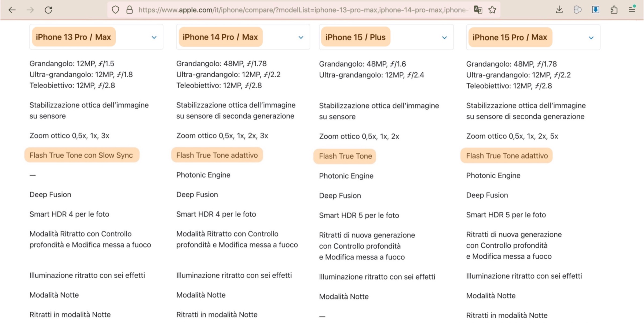Viewport: 644px width, 329px height.
Task: Open the extensions puzzle icon
Action: pyautogui.click(x=614, y=10)
